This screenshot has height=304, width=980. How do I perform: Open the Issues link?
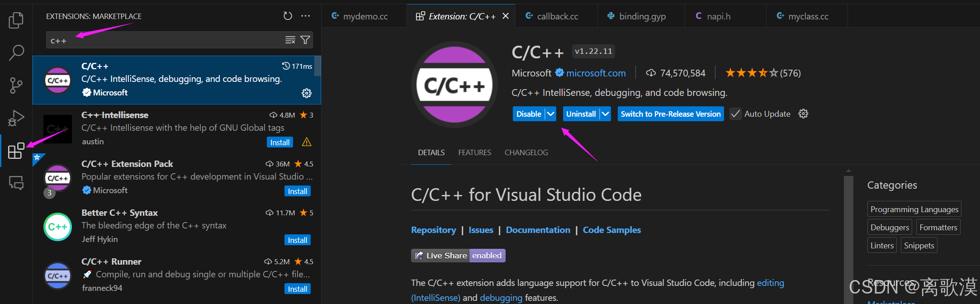pos(481,230)
